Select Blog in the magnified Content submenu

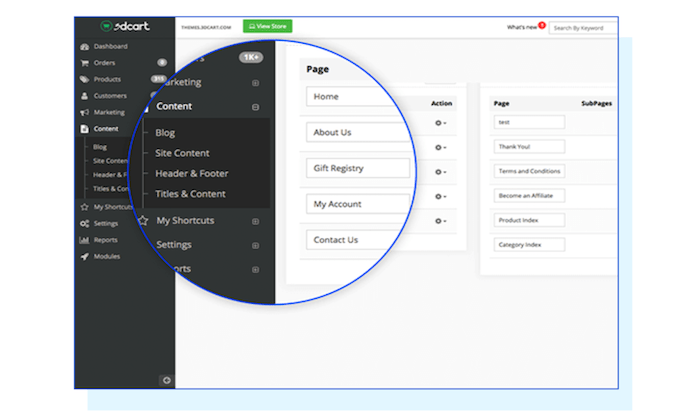pos(165,133)
